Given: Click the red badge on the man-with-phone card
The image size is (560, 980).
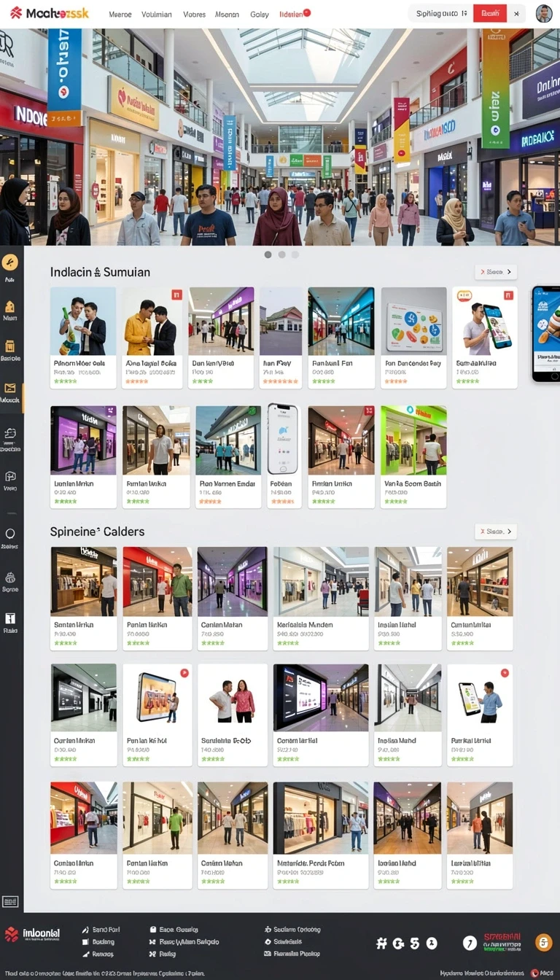Looking at the screenshot, I should click(508, 295).
